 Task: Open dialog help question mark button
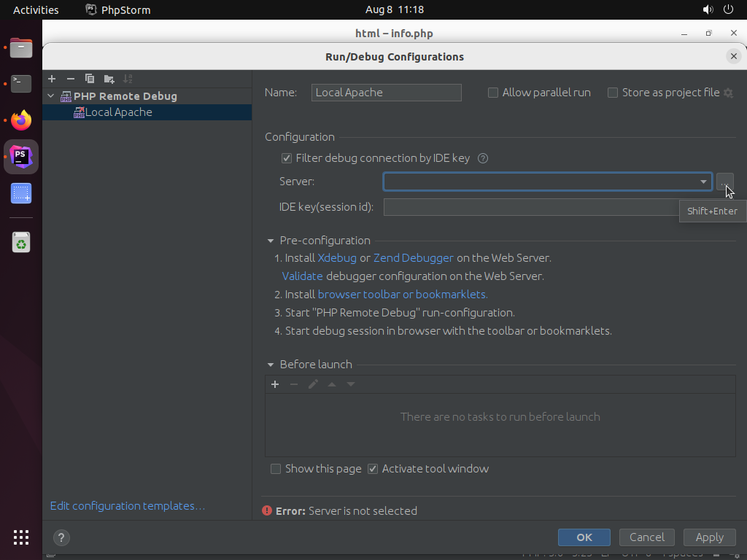pos(61,537)
